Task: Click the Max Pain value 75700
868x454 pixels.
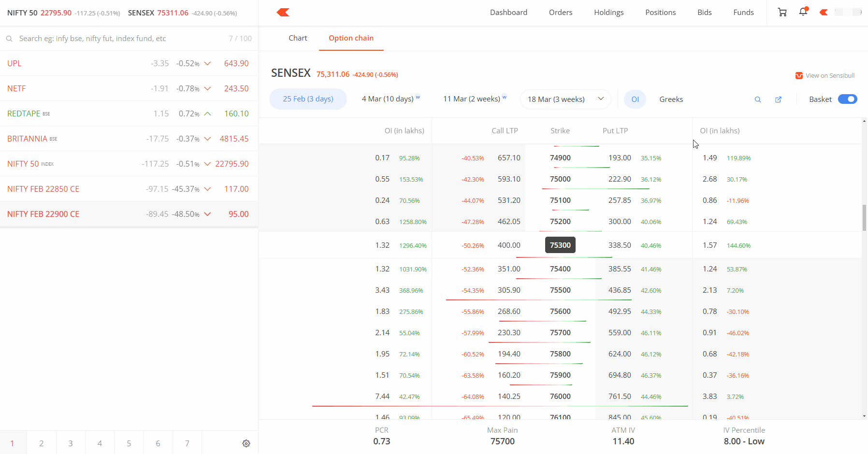Action: pyautogui.click(x=503, y=441)
